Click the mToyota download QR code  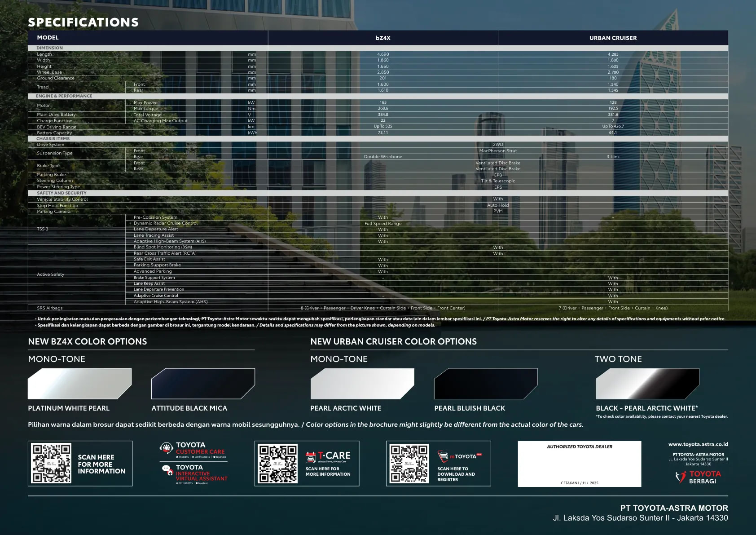409,463
